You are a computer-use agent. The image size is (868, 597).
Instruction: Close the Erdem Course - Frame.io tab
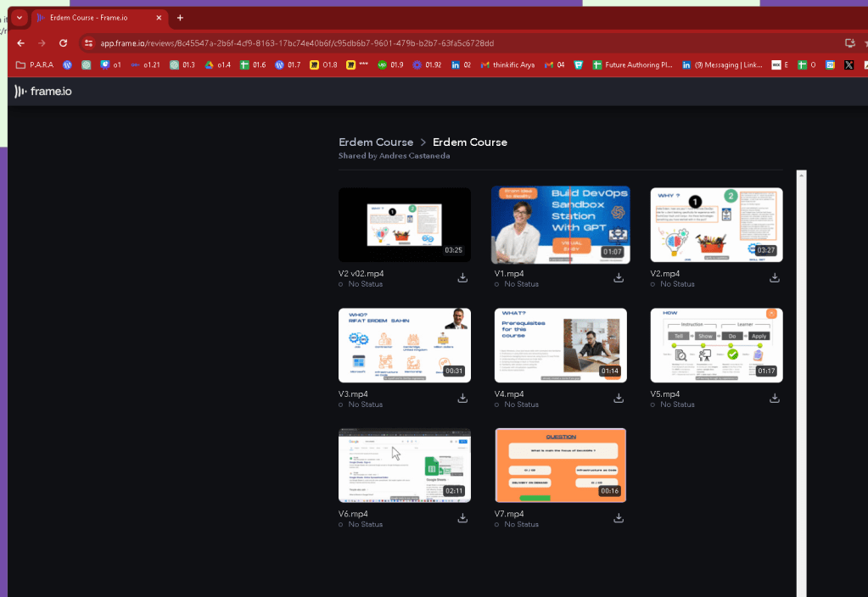[159, 18]
